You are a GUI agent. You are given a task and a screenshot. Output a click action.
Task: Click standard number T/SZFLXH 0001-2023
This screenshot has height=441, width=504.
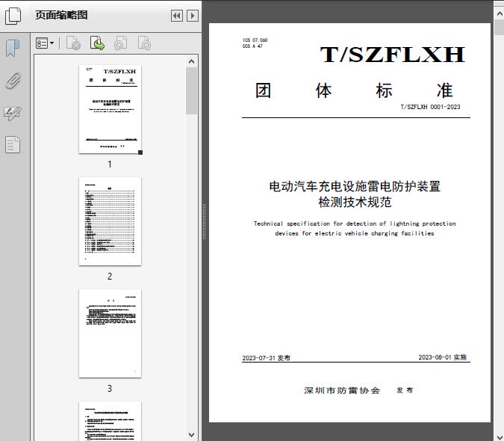(430, 107)
